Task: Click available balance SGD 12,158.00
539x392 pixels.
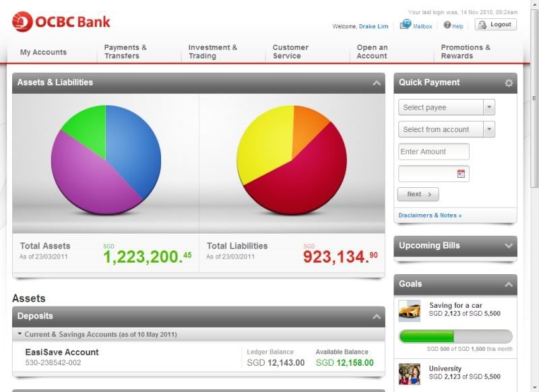Action: (x=345, y=363)
